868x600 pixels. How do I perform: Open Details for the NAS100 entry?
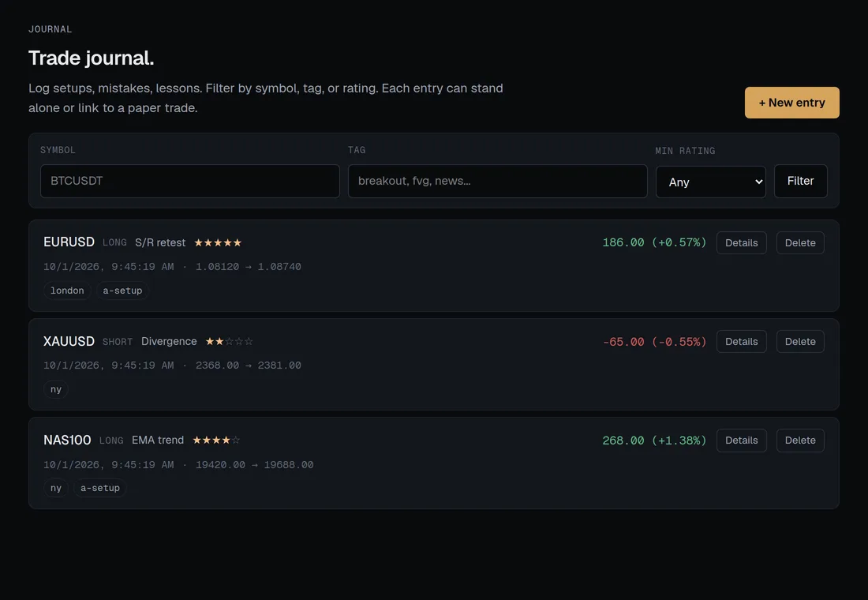(x=741, y=441)
